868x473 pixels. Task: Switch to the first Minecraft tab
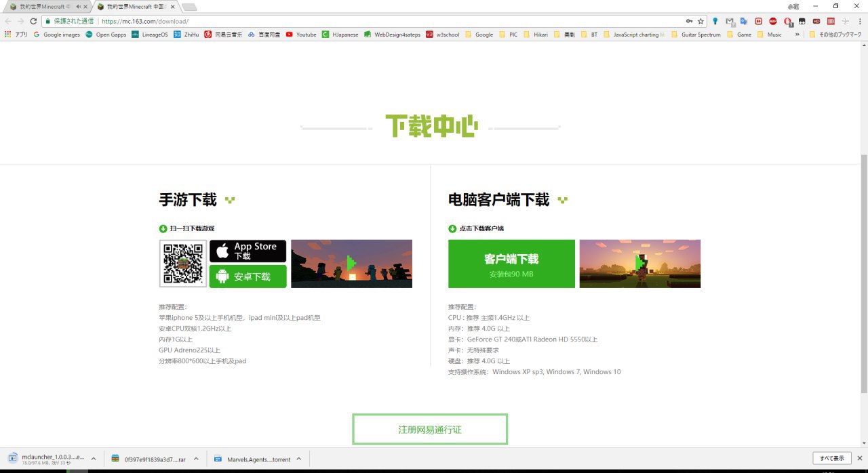42,7
